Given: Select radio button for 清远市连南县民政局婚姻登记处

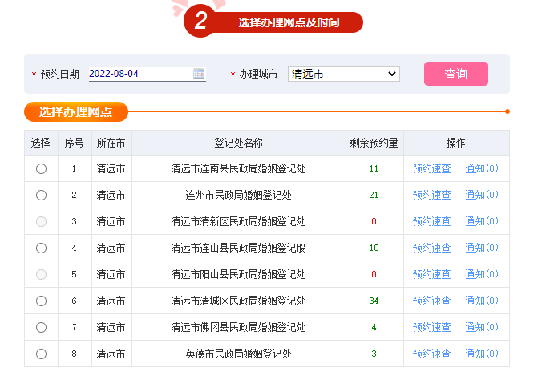Looking at the screenshot, I should point(41,168).
